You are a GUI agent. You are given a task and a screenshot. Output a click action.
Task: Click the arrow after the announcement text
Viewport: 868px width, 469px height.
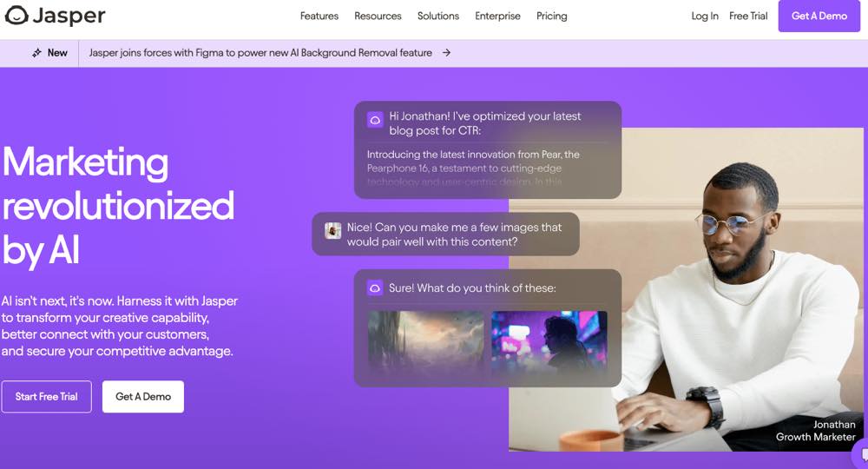coord(446,53)
